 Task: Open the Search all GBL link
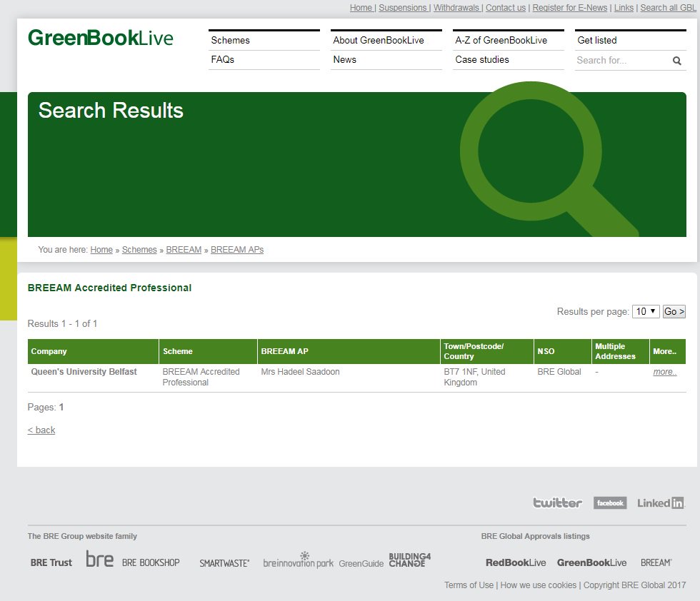pos(668,8)
